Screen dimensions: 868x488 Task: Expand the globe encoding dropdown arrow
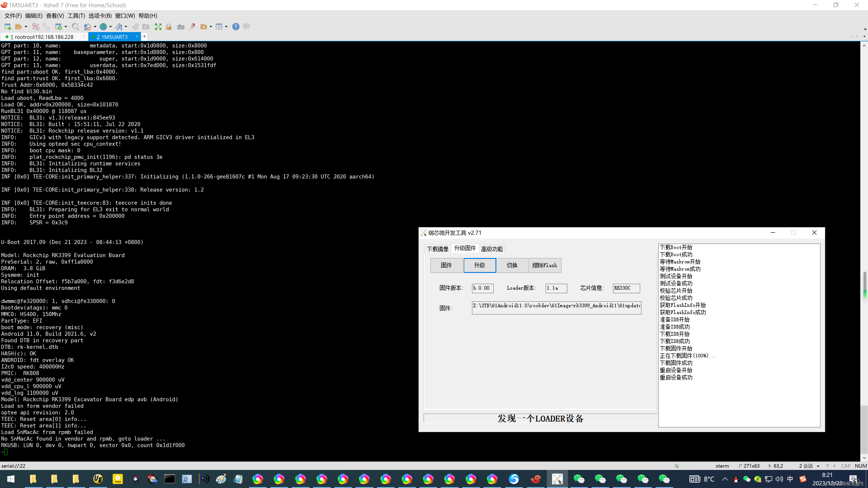click(111, 27)
